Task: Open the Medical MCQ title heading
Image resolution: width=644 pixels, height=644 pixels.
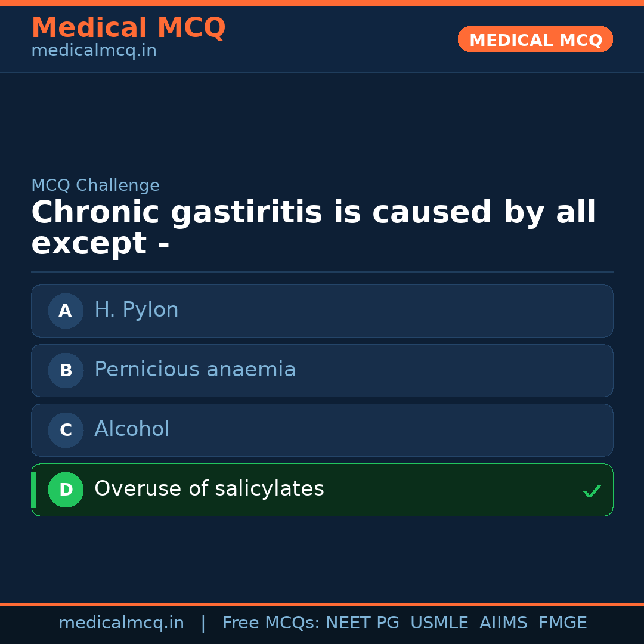Action: click(x=128, y=28)
